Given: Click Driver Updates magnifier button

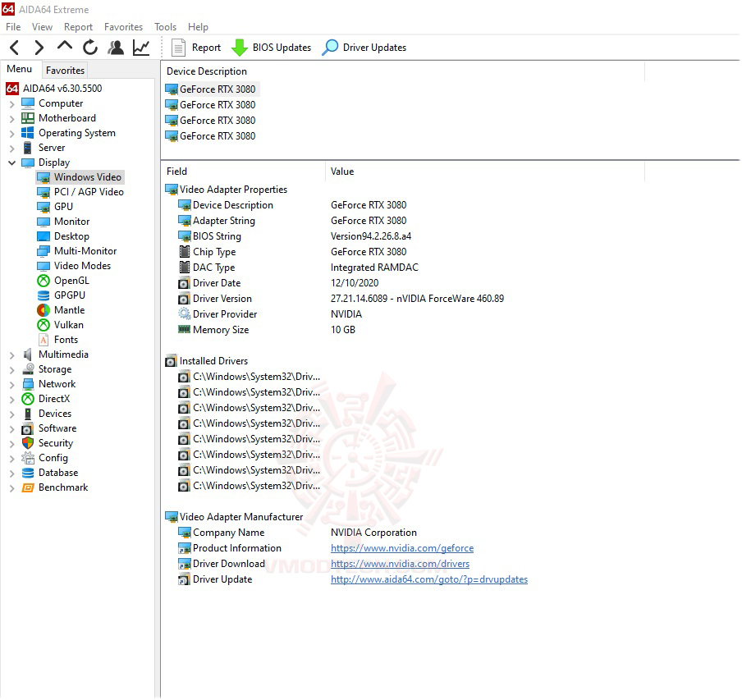Looking at the screenshot, I should (364, 48).
